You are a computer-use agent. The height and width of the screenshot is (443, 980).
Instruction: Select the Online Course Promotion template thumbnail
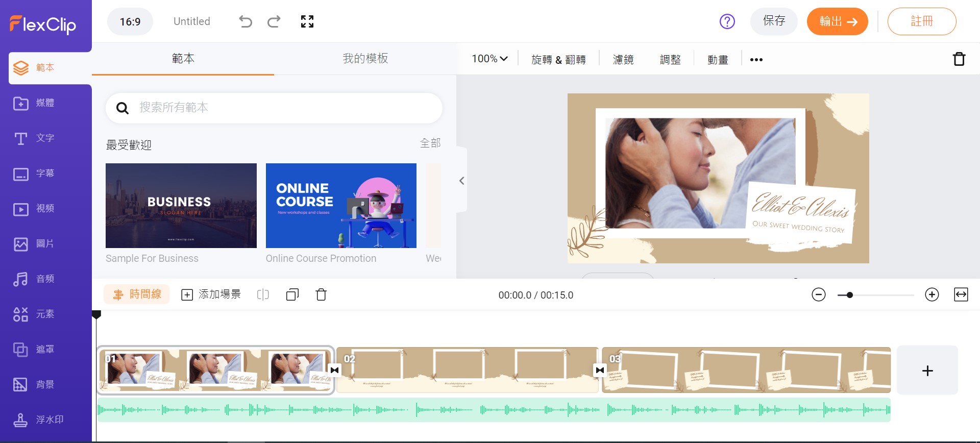[341, 206]
